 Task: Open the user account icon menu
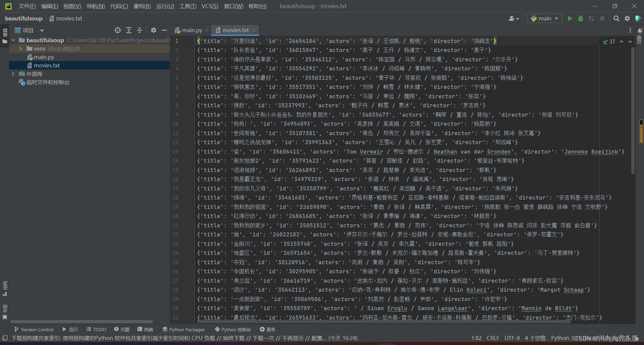514,18
